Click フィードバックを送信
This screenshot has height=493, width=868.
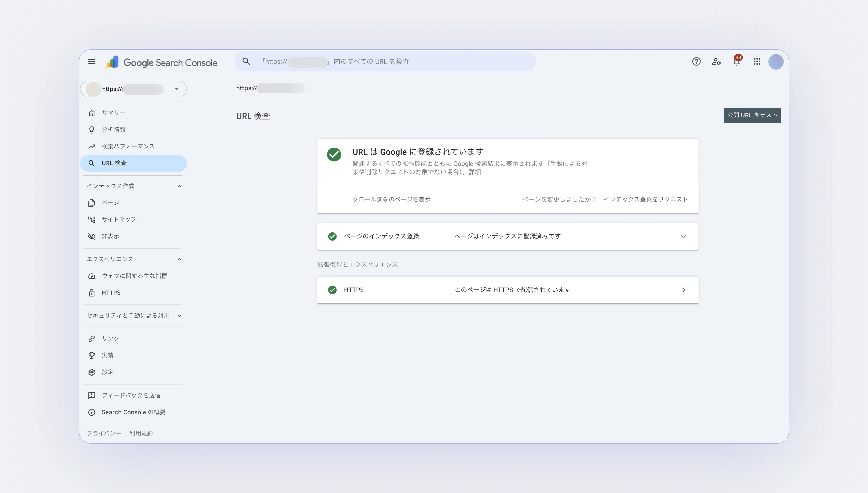(x=133, y=395)
